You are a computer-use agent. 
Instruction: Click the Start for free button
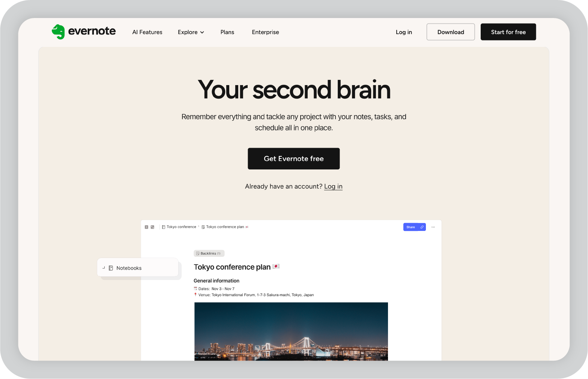[x=508, y=32]
